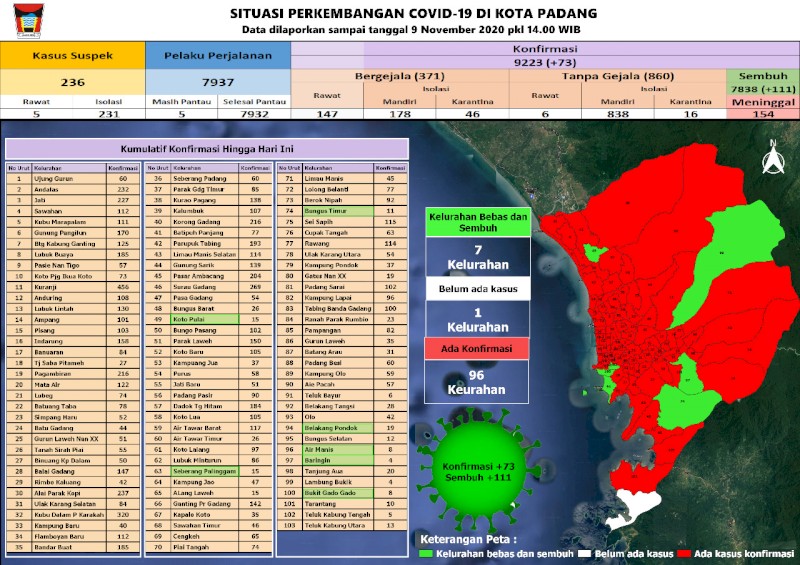Viewport: 800px width, 565px height.
Task: Click Surau Gadang's confirmed count '269'
Action: 256,287
